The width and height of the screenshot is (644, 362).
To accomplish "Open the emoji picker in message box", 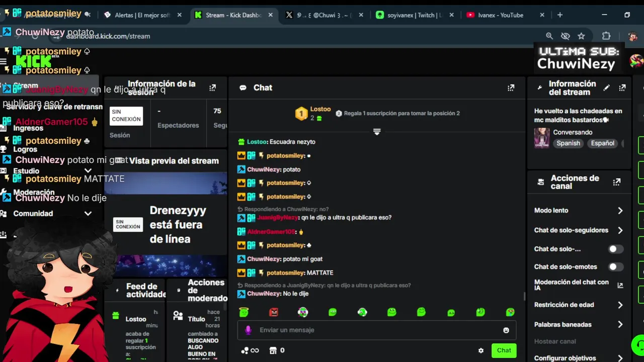I will (x=506, y=330).
